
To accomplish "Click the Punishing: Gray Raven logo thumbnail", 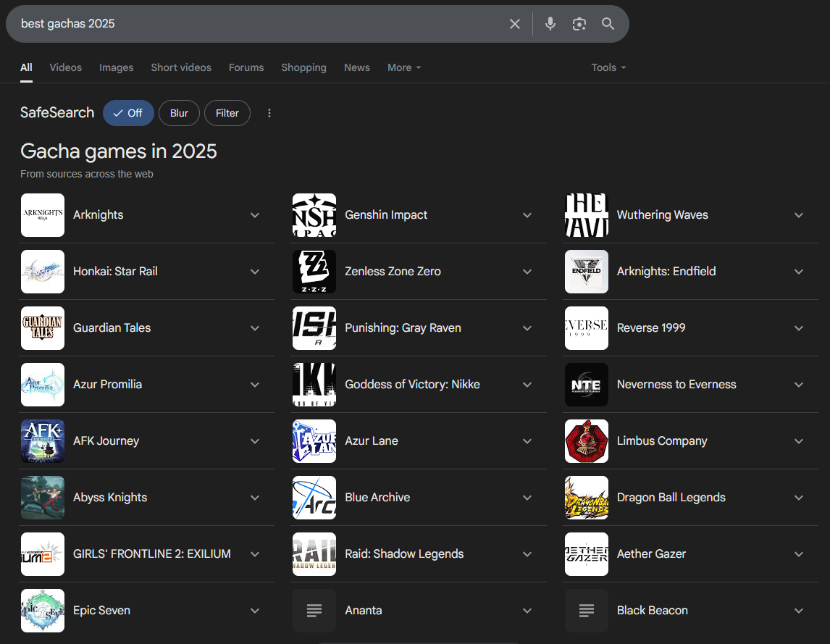I will pyautogui.click(x=314, y=328).
